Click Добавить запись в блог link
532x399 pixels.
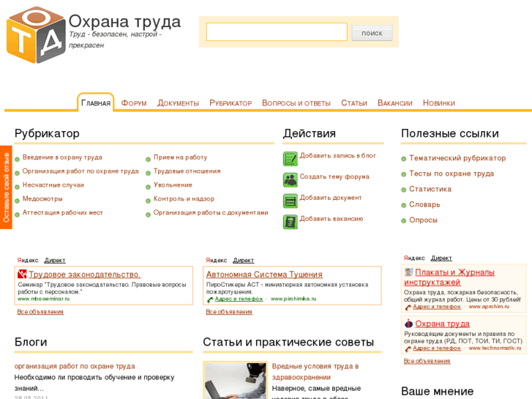[x=337, y=155]
